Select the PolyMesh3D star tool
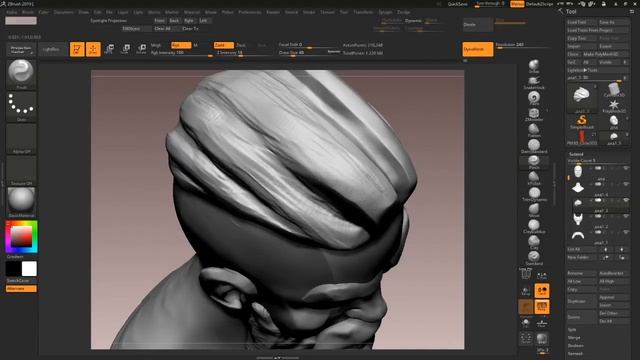The width and height of the screenshot is (640, 360). coord(613,105)
